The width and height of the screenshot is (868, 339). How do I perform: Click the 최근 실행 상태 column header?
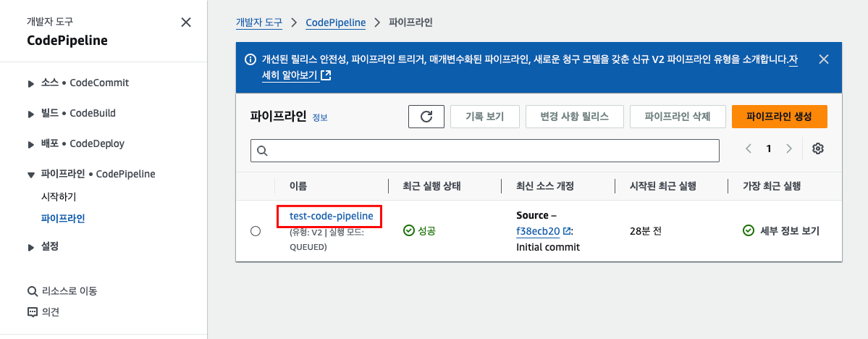tap(431, 186)
